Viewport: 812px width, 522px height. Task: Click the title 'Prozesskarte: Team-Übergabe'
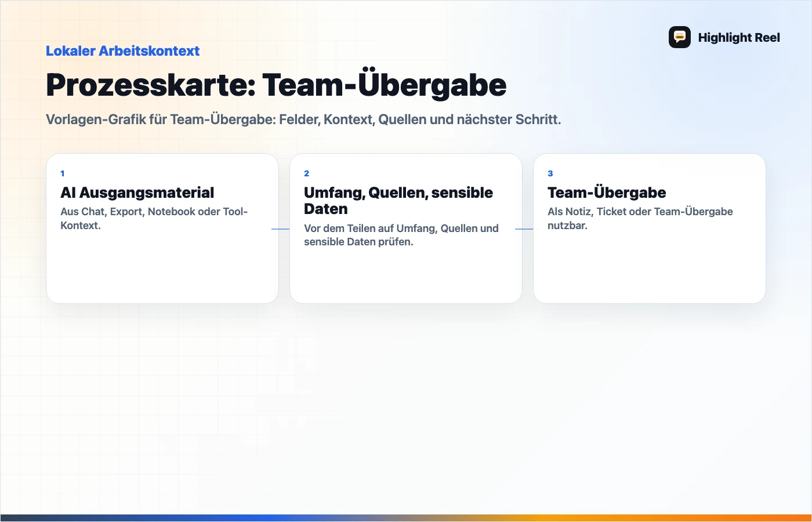tap(276, 85)
